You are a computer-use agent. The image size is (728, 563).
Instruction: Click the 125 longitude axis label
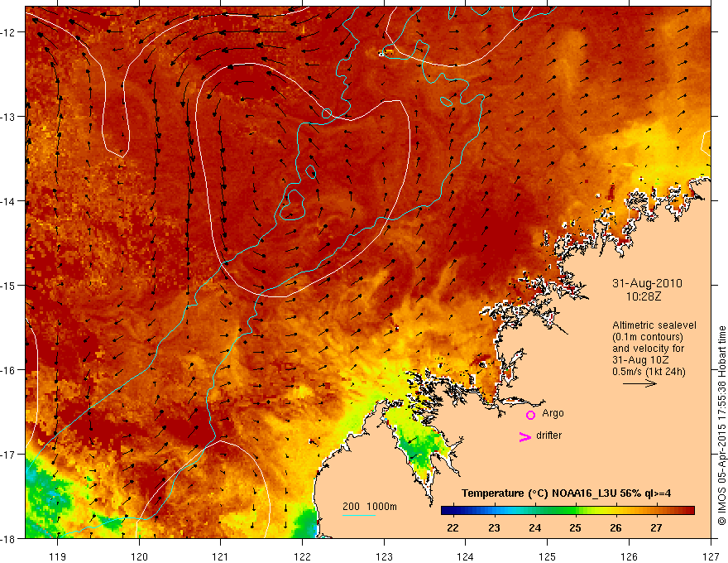pos(548,556)
